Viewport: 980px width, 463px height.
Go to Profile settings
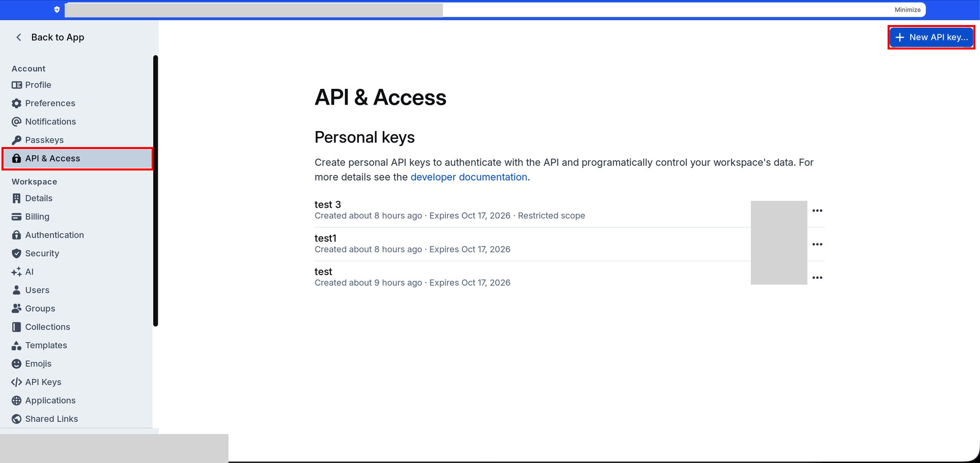pyautogui.click(x=77, y=85)
